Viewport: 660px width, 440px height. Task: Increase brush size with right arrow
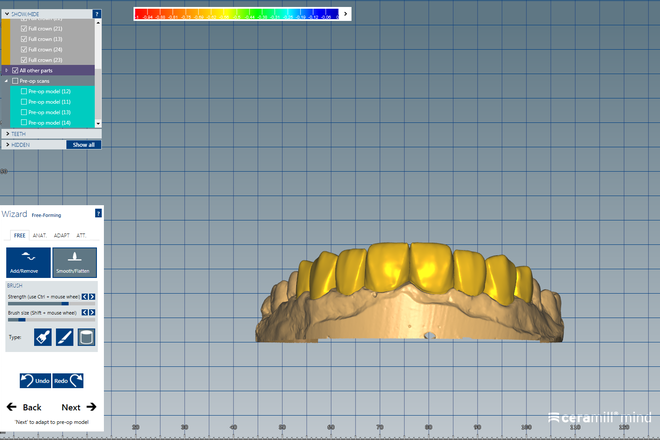coord(92,312)
